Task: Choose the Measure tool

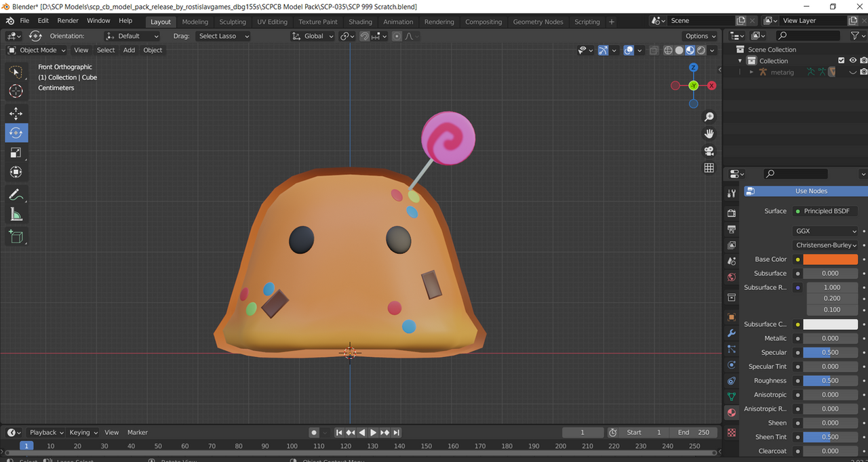Action: click(16, 215)
